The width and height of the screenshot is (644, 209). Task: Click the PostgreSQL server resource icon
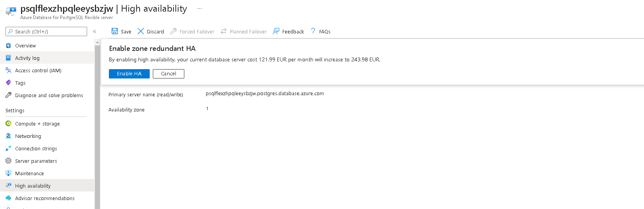(x=11, y=11)
